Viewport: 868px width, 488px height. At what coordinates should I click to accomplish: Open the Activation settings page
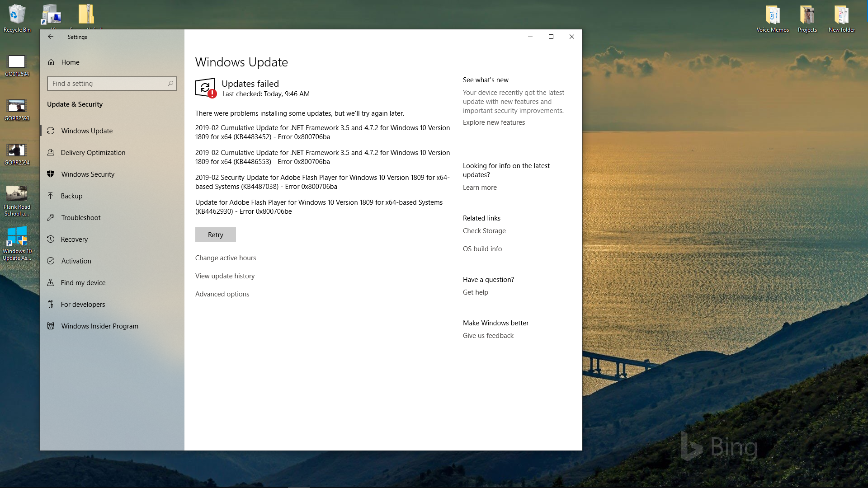76,261
